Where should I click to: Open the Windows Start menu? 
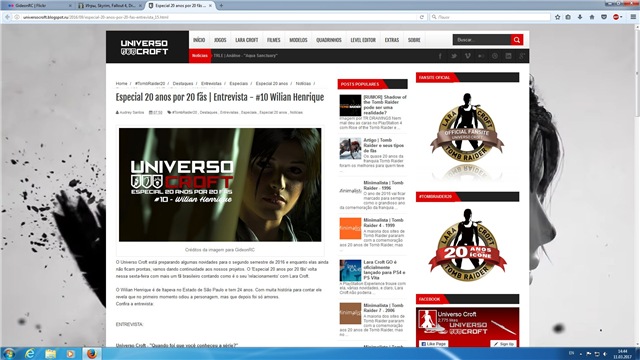point(9,353)
